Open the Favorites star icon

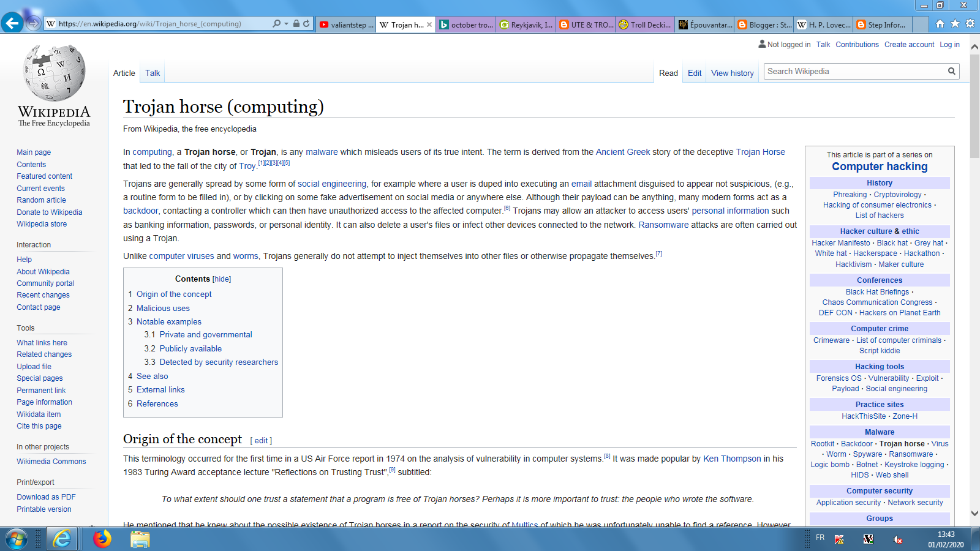tap(955, 24)
